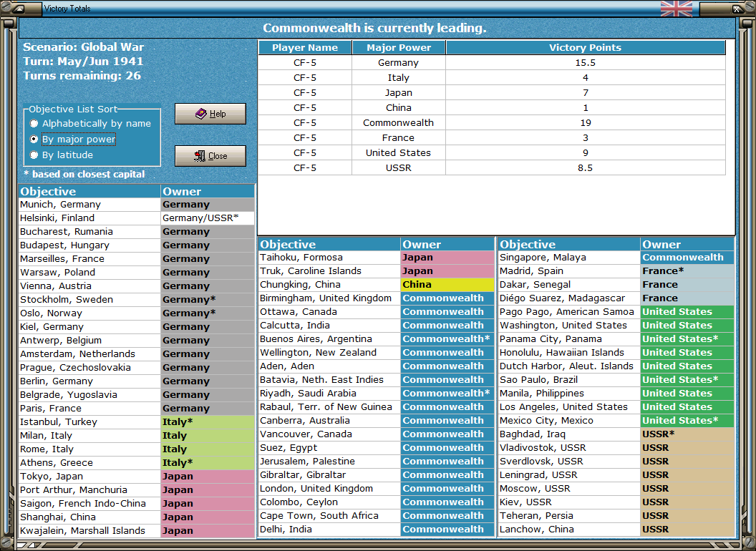Viewport: 756px width, 551px height.
Task: Select Pago Pago, American Samoa objective
Action: 569,312
